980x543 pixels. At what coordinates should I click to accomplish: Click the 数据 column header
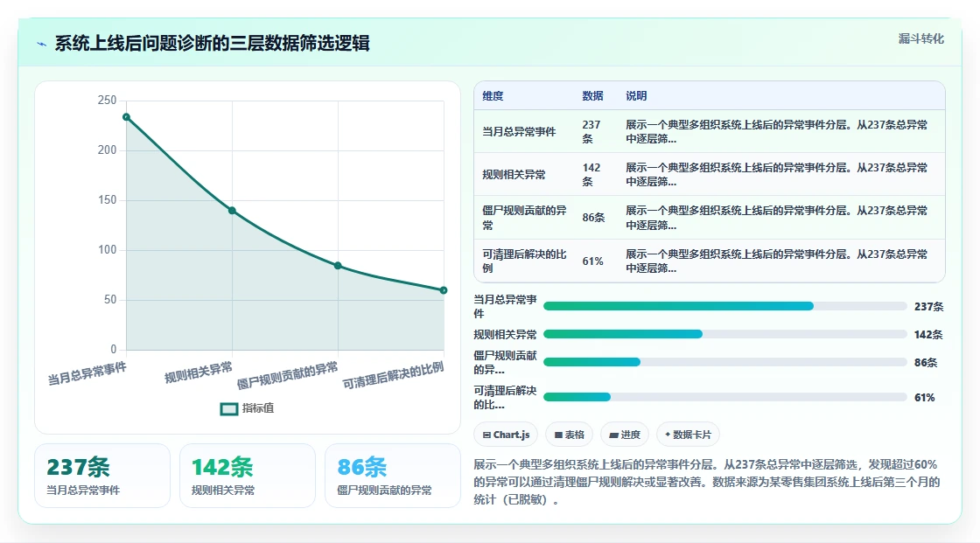click(592, 95)
